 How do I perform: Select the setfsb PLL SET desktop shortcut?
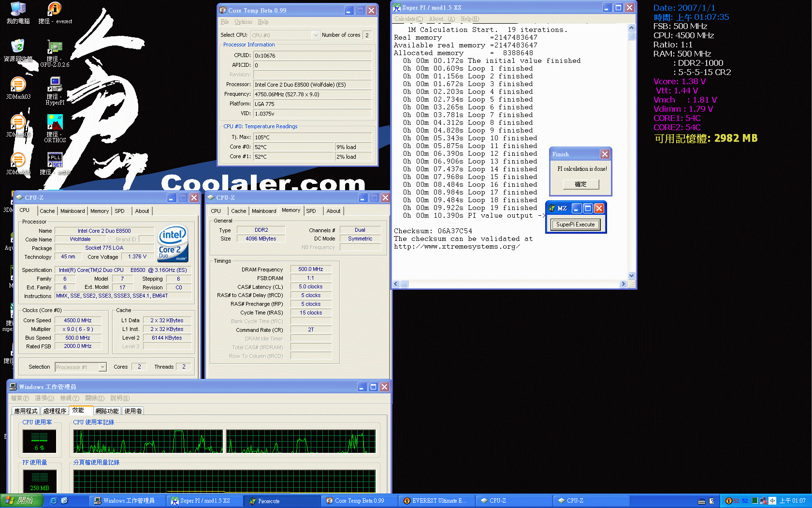click(x=55, y=164)
